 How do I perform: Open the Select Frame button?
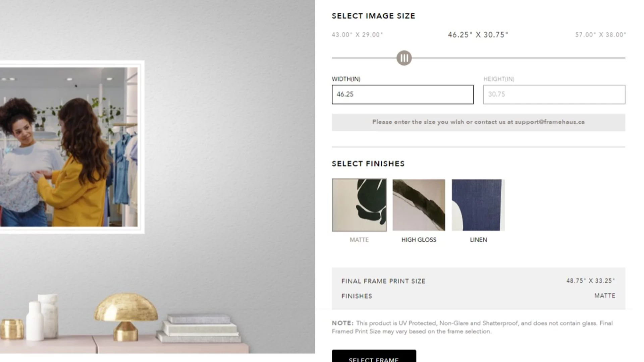point(374,357)
